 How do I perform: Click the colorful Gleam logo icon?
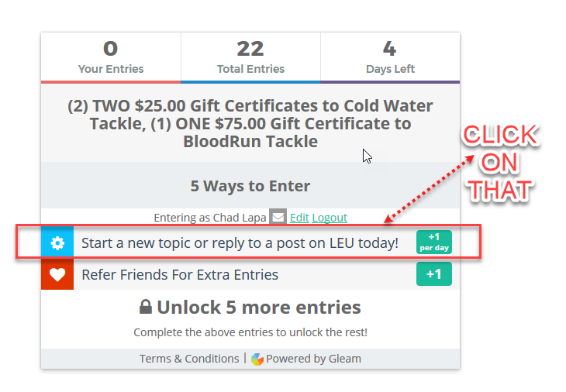(257, 359)
